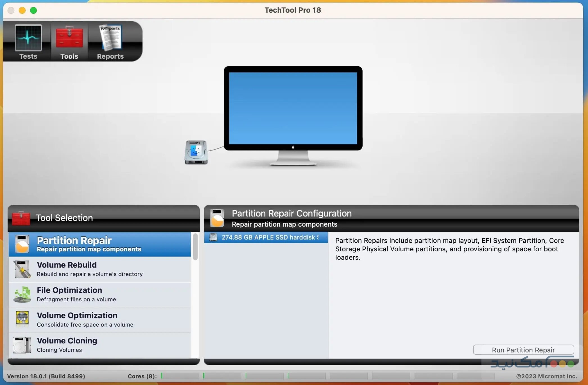Select the APPLE SSD harddisk entry
Screen dimensions: 588x385
click(x=267, y=237)
